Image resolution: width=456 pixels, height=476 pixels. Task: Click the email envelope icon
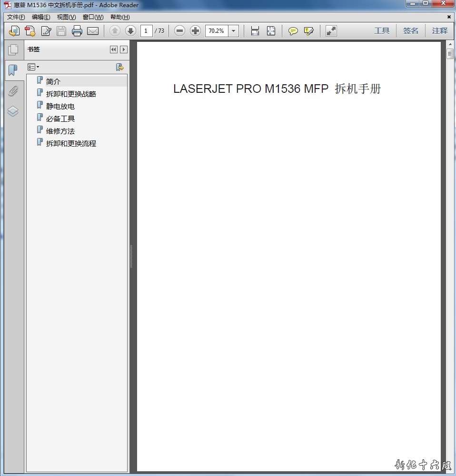pos(93,31)
